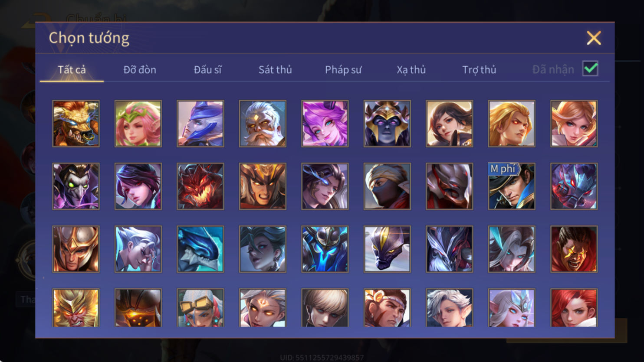Choose the white-bearded old man hero
The height and width of the screenshot is (362, 644).
pyautogui.click(x=263, y=124)
